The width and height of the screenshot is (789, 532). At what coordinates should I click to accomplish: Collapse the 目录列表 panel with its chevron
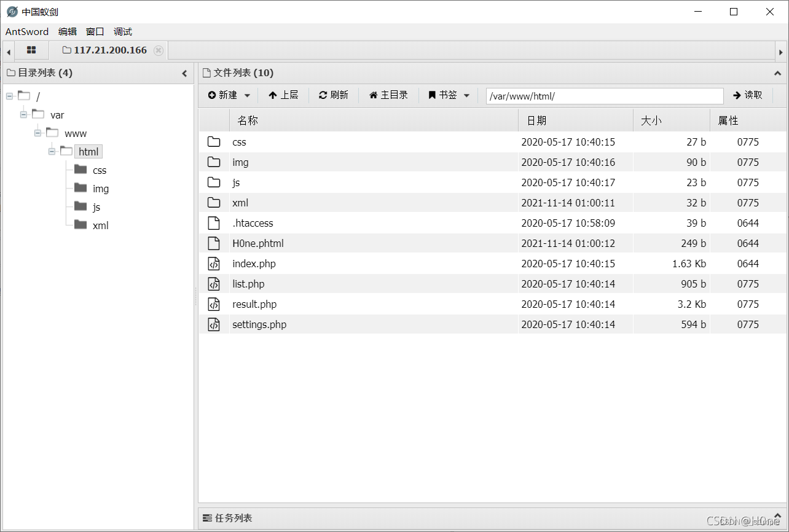[184, 72]
